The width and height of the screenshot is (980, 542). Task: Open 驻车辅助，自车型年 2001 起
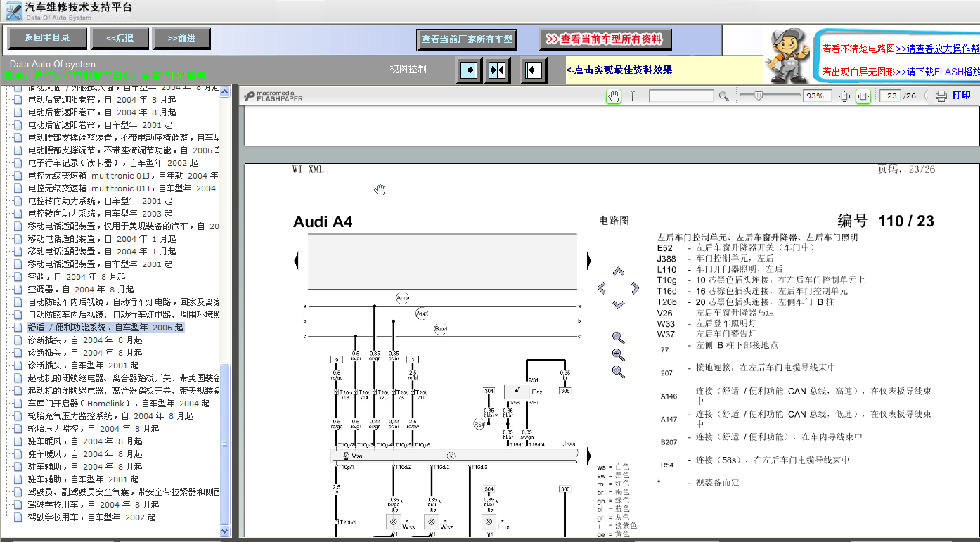(83, 479)
